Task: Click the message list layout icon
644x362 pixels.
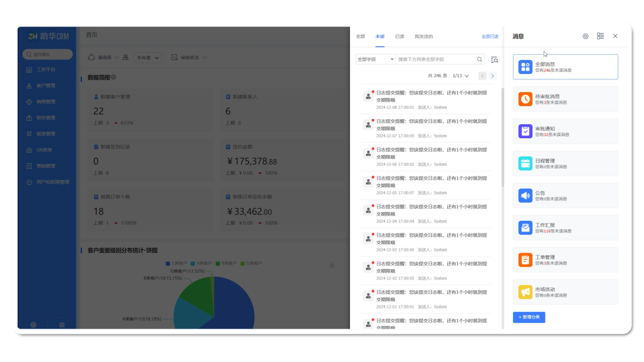Action: (x=600, y=37)
